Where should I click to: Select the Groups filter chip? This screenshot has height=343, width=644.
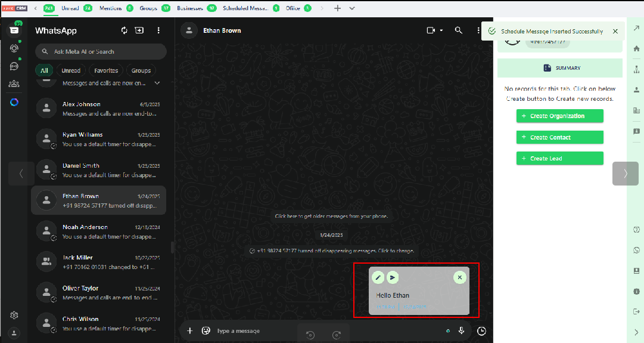pos(141,70)
